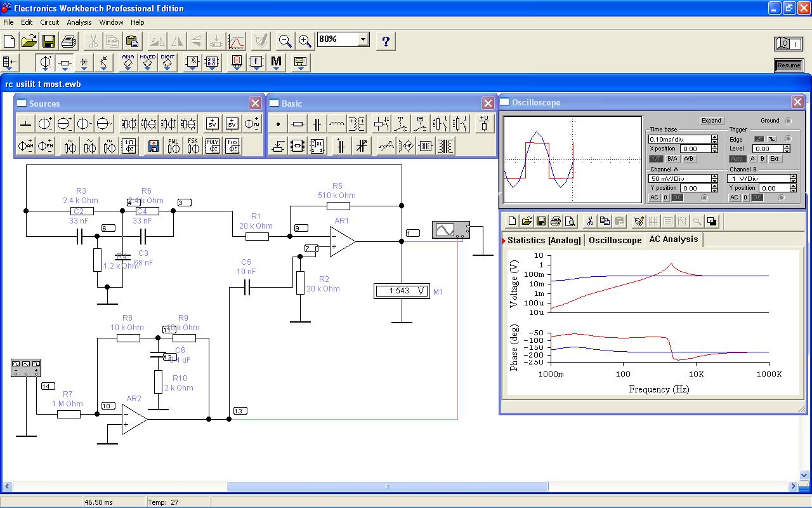Click the Display Graphs toolbar icon
Screen dimensions: 812x508
(x=236, y=42)
